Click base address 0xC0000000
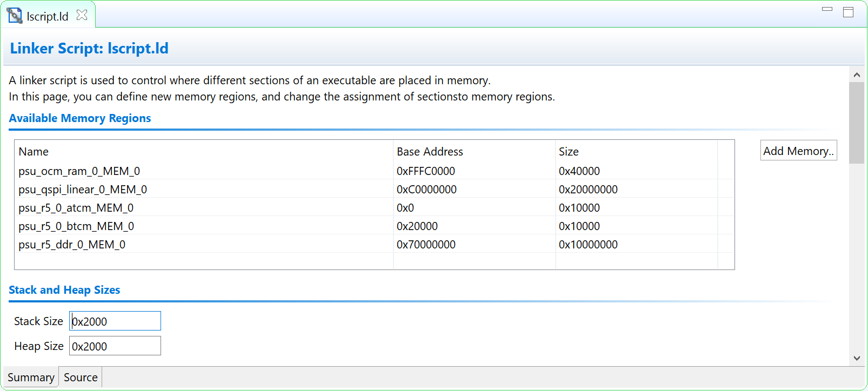The image size is (868, 391). (426, 190)
